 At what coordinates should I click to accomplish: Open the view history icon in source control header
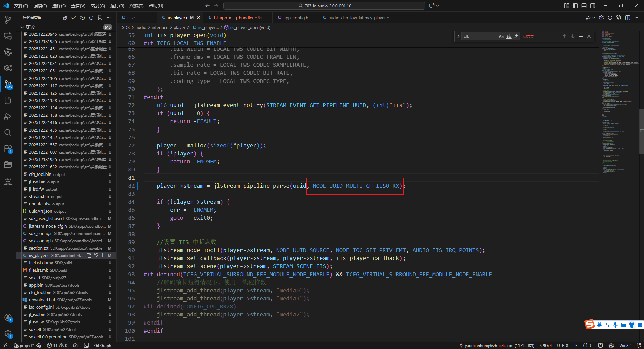pyautogui.click(x=83, y=18)
